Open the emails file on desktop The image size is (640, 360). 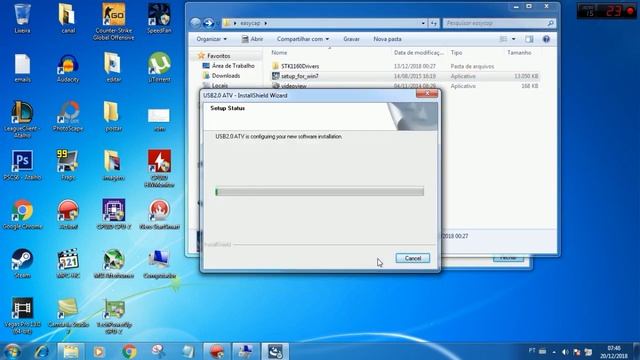[x=22, y=68]
